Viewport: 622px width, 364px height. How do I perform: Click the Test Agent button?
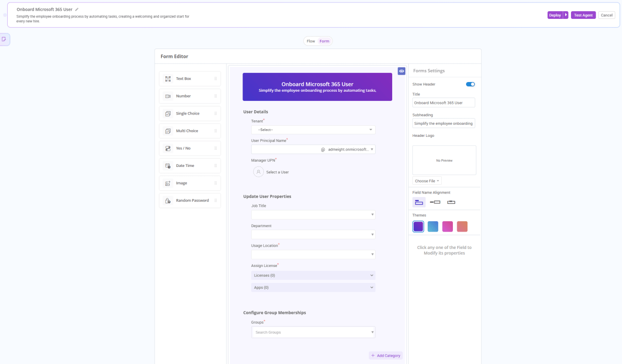[x=583, y=15]
